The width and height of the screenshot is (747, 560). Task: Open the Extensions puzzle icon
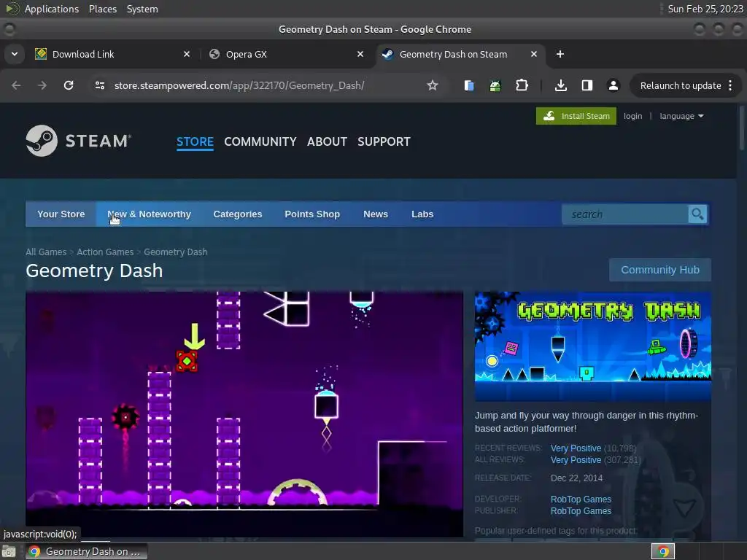[522, 85]
